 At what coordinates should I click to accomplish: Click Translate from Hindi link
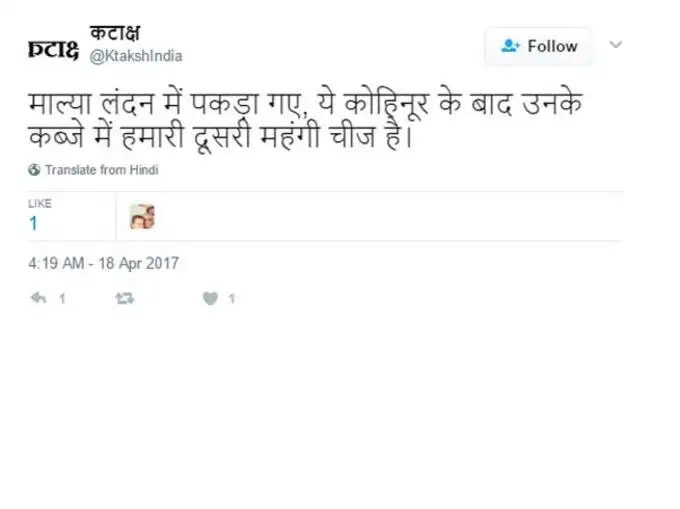(x=101, y=170)
